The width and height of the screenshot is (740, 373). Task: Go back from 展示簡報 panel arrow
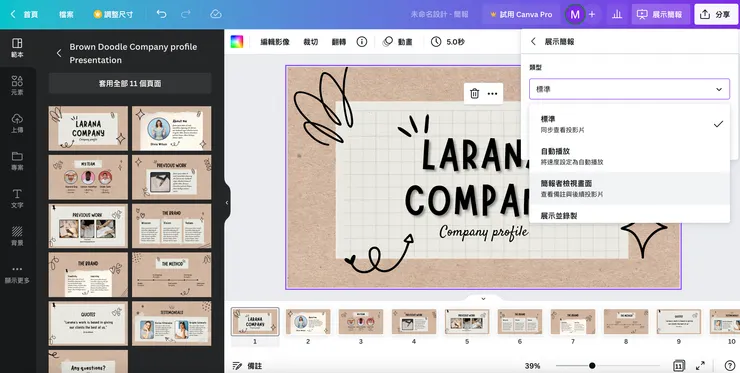[533, 42]
